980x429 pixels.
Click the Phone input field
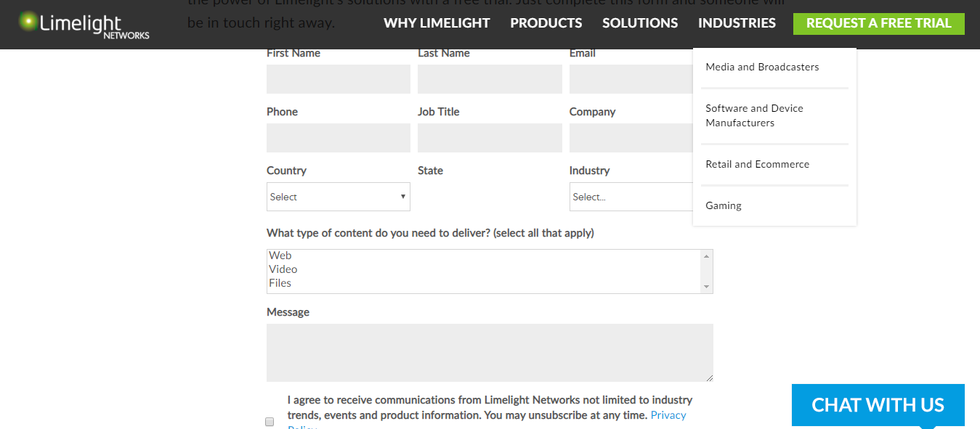click(338, 138)
